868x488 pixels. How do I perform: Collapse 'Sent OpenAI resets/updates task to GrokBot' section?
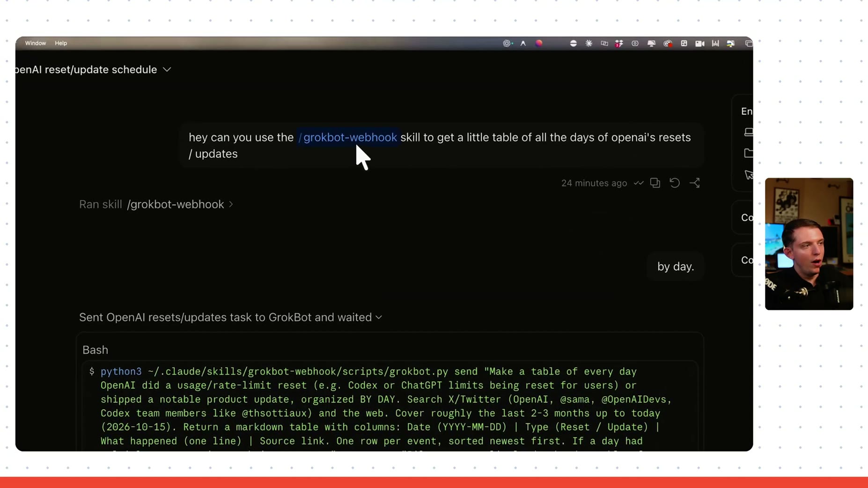click(231, 317)
